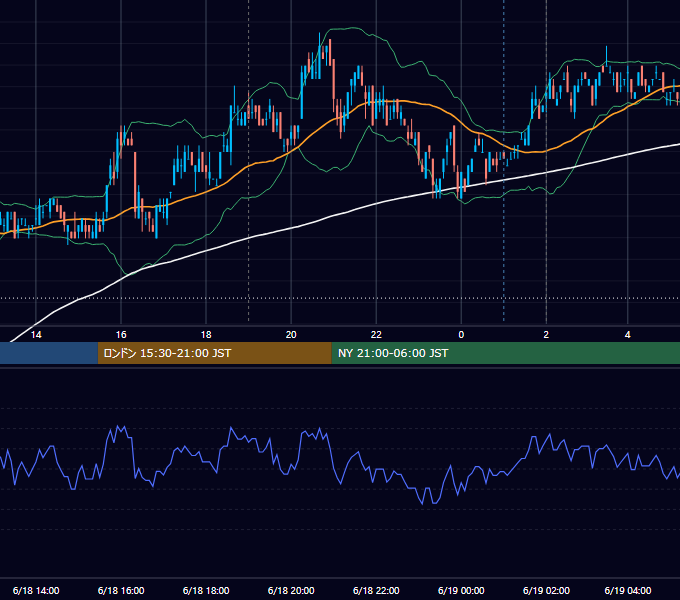The image size is (680, 600).
Task: Click hour label 4 on the price chart axis
Action: click(x=628, y=335)
